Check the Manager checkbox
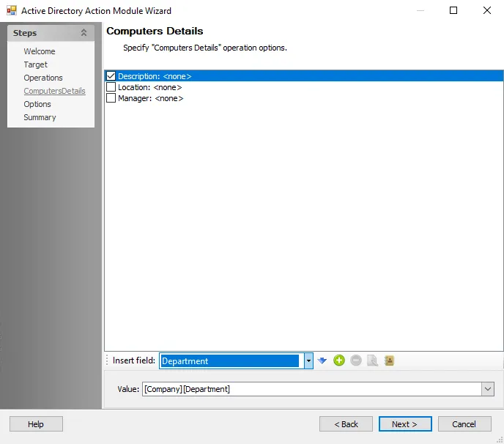The width and height of the screenshot is (504, 444). [111, 98]
